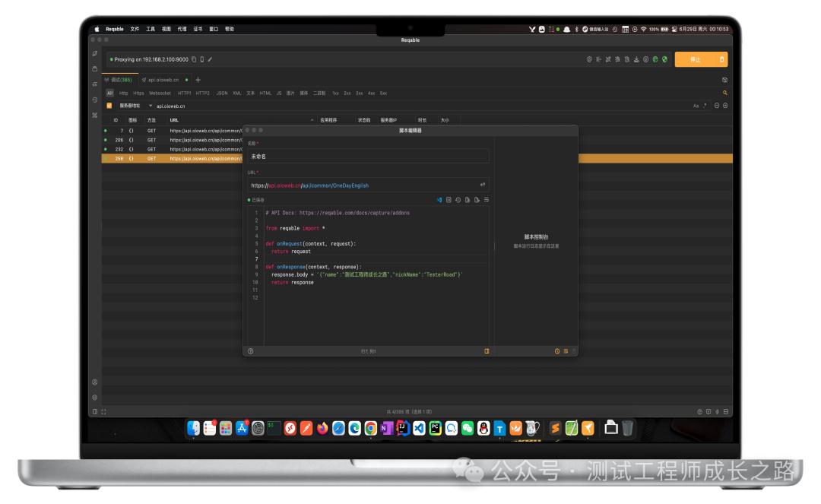Toggle the green globe icon in toolbar
The height and width of the screenshot is (504, 821).
(655, 59)
